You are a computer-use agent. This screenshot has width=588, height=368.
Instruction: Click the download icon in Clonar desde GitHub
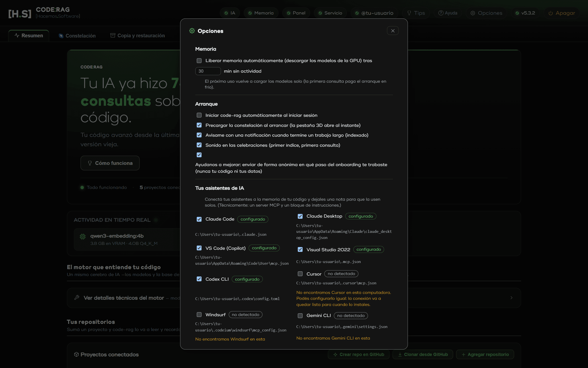[400, 355]
